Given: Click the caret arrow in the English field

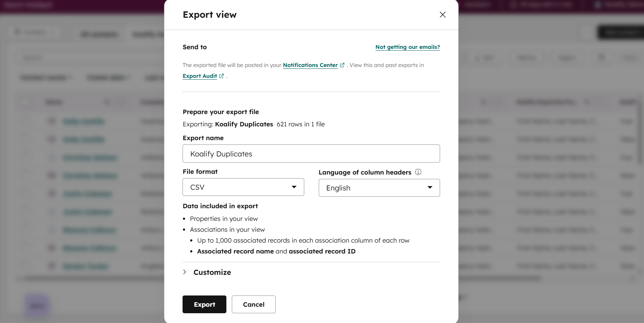Looking at the screenshot, I should click(x=430, y=188).
